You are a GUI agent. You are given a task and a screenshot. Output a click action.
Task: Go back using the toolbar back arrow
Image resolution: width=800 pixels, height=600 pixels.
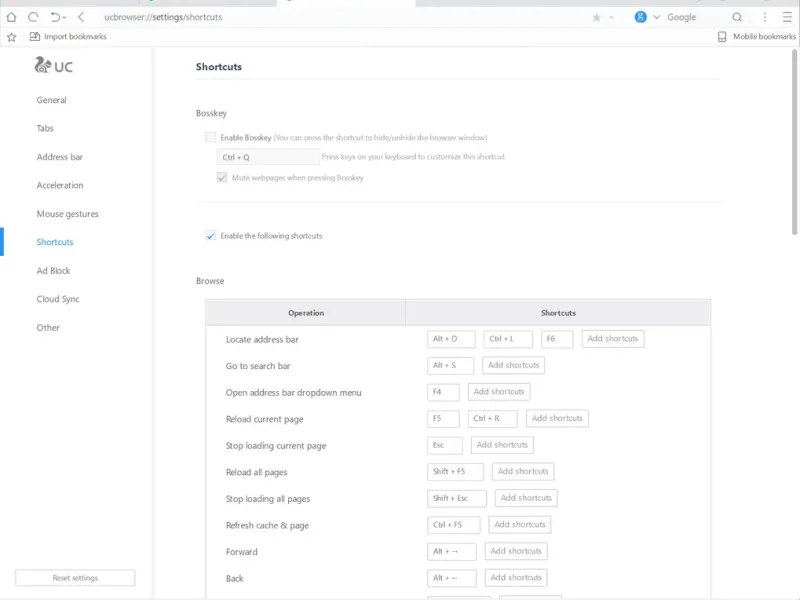(81, 17)
